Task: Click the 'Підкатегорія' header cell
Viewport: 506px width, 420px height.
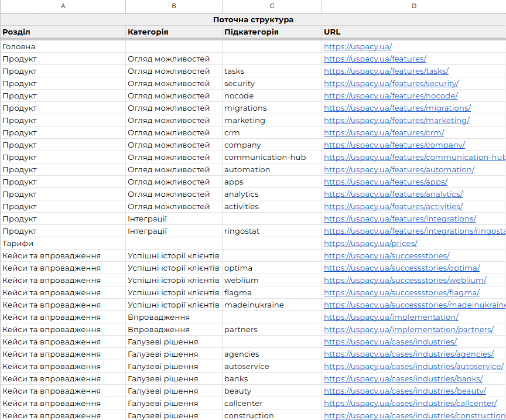Action: [272, 32]
